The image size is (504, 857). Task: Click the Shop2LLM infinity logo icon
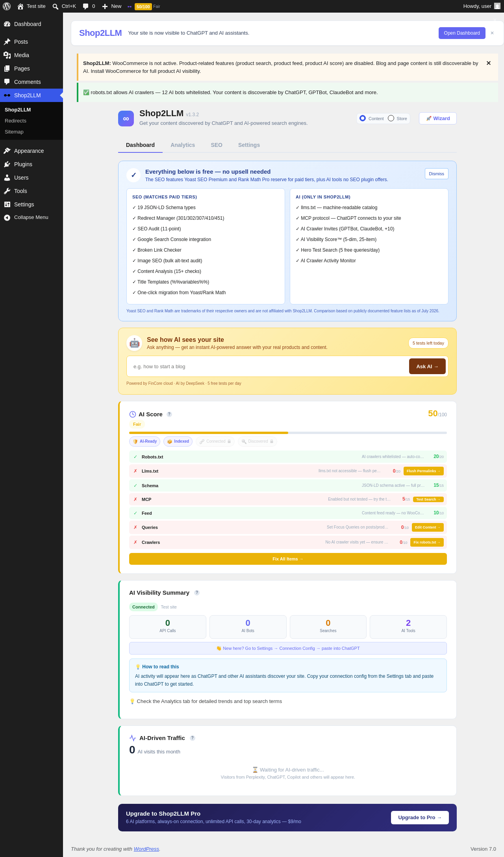pos(126,119)
